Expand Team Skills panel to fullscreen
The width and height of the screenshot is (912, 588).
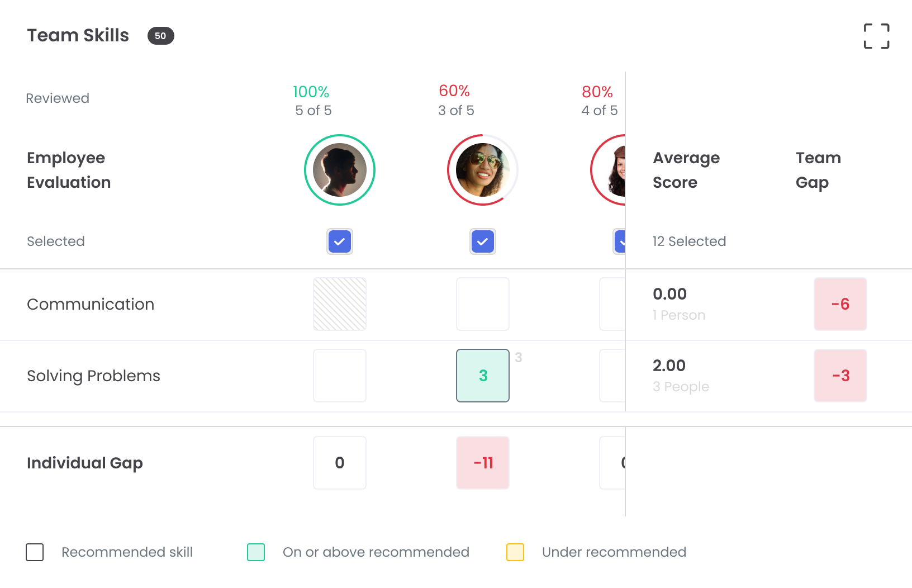click(x=876, y=36)
